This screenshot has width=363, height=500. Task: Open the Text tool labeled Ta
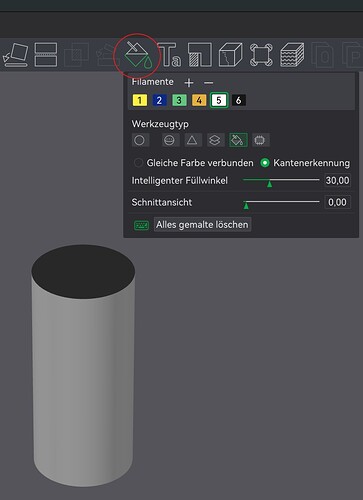tap(170, 55)
